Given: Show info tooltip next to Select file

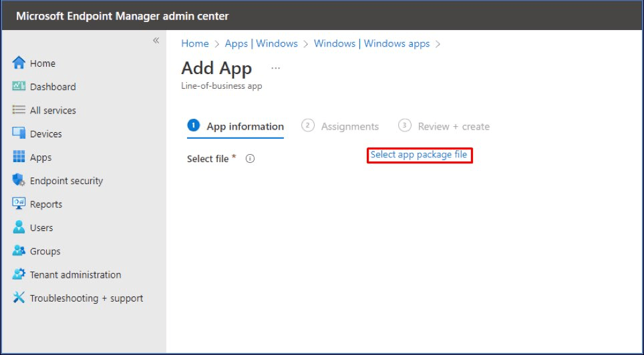Looking at the screenshot, I should (251, 159).
